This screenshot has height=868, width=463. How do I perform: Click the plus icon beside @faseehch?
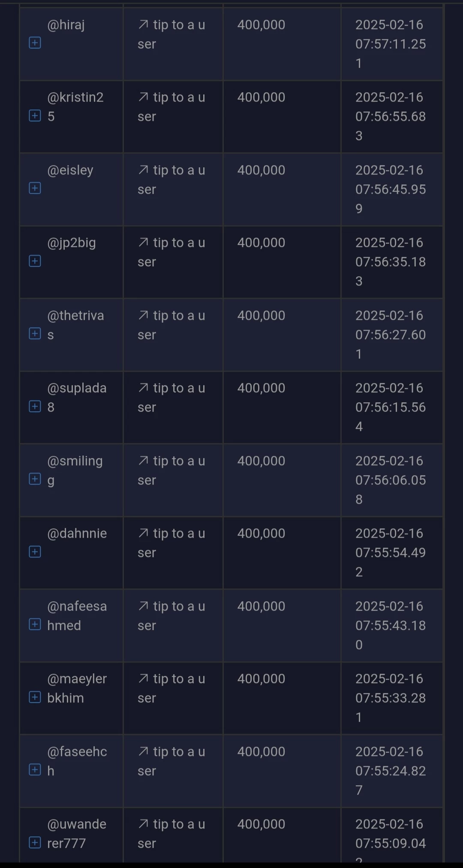[x=35, y=770]
